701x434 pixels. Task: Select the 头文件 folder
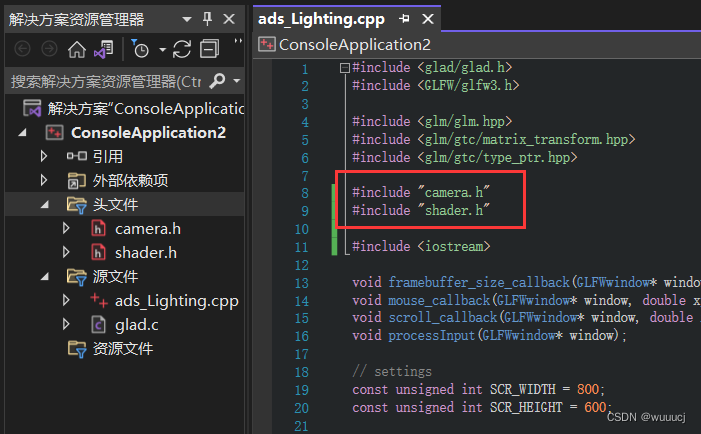[x=115, y=205]
